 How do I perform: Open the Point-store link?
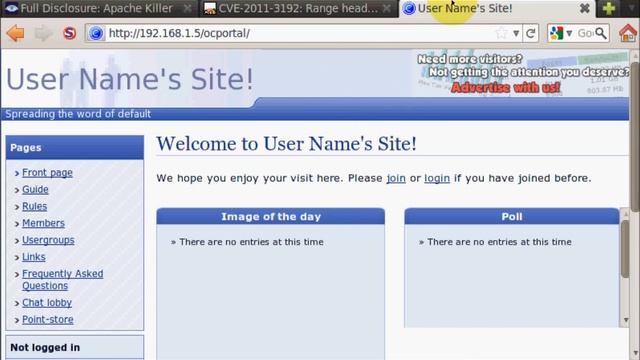tap(48, 320)
